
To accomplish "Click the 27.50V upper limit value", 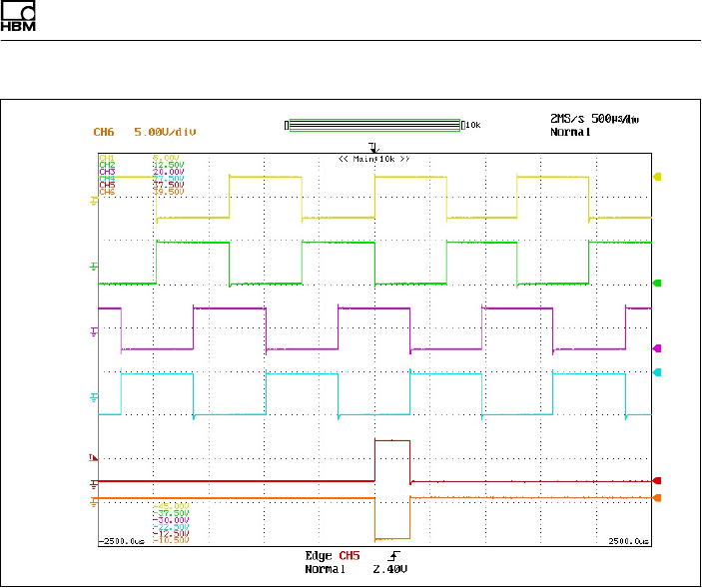I will coord(169,178).
